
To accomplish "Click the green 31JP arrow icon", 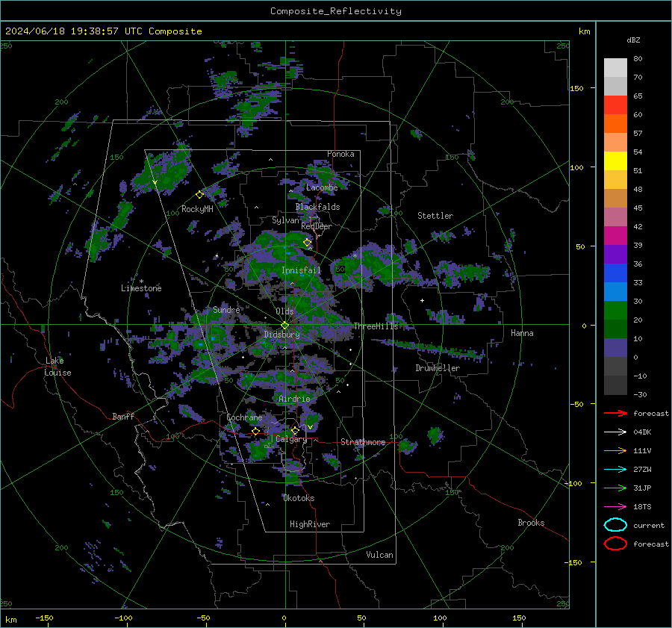I will [x=615, y=488].
